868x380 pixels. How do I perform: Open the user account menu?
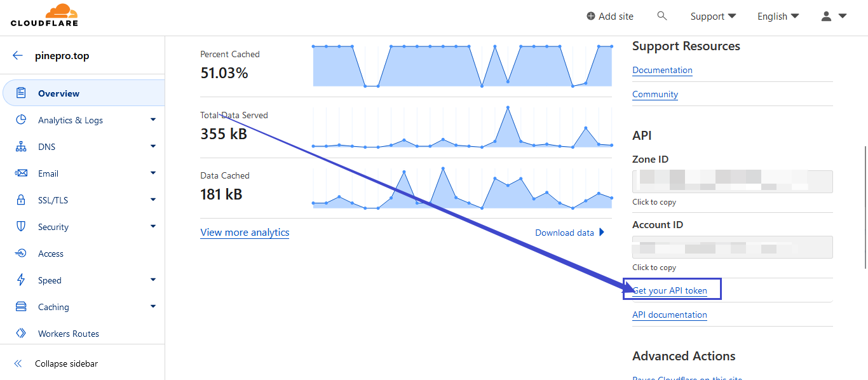(x=834, y=17)
